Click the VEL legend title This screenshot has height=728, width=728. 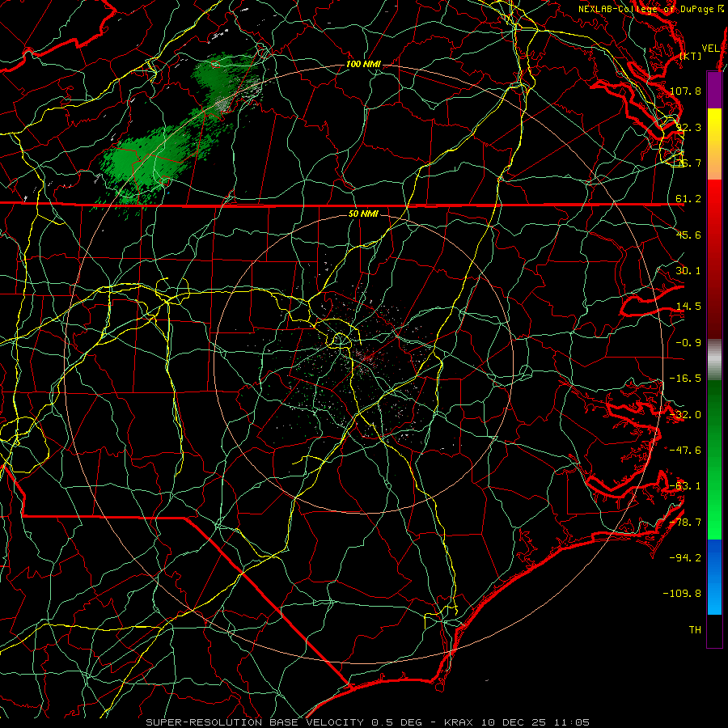tap(710, 48)
